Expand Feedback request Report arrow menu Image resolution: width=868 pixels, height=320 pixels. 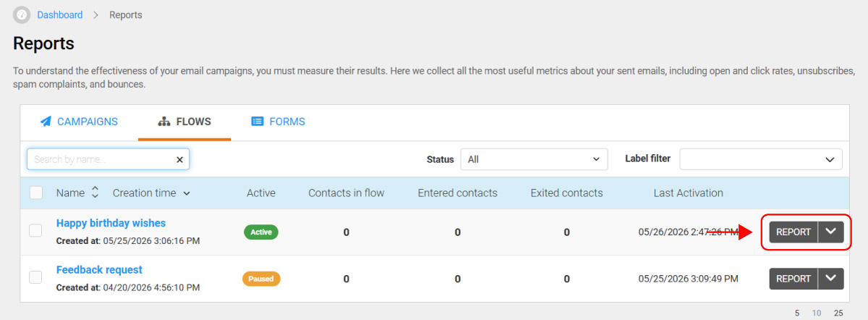[x=831, y=279]
